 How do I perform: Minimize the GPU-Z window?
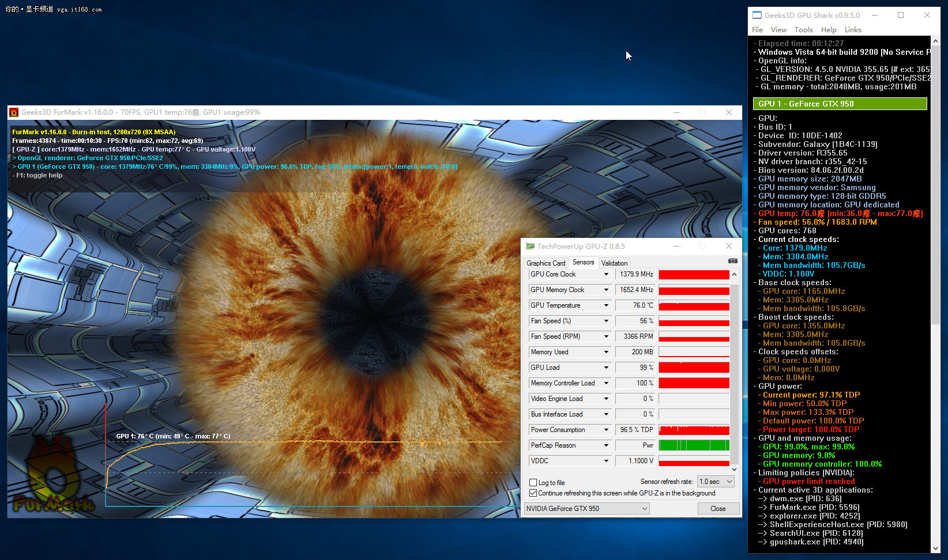676,246
